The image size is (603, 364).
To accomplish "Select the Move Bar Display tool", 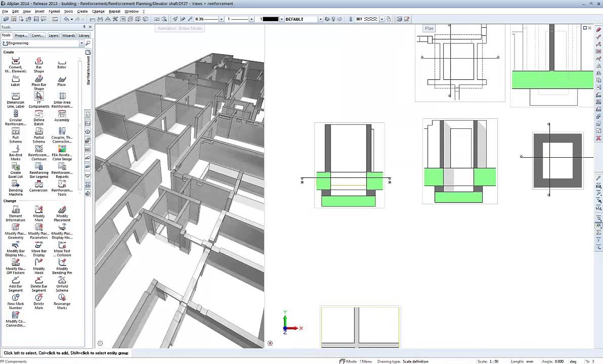I will (39, 249).
